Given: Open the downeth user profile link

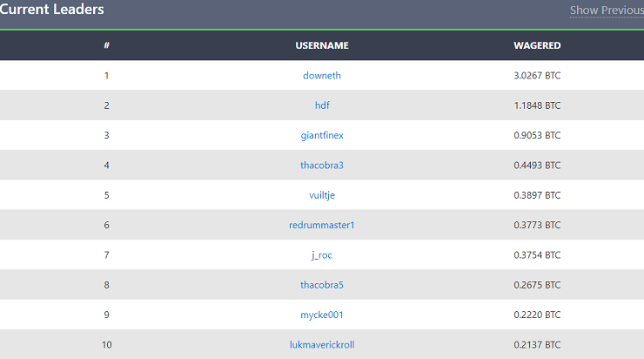Looking at the screenshot, I should coord(322,76).
